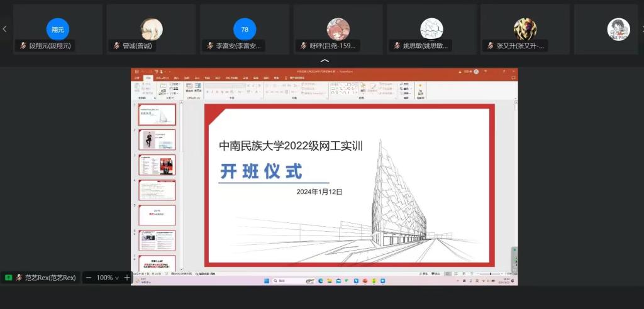This screenshot has width=644, height=309.
Task: Click the Windows Start icon in shared taskbar
Action: tap(267, 281)
